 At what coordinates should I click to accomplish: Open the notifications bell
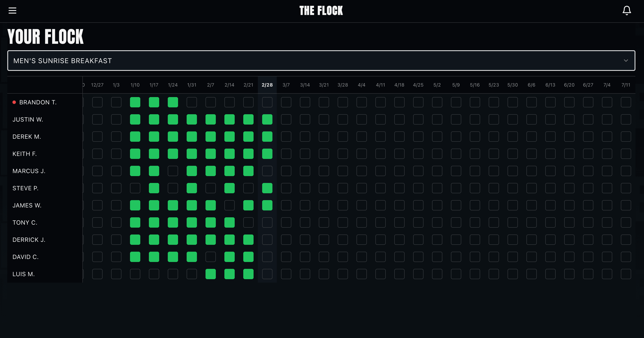pos(626,11)
